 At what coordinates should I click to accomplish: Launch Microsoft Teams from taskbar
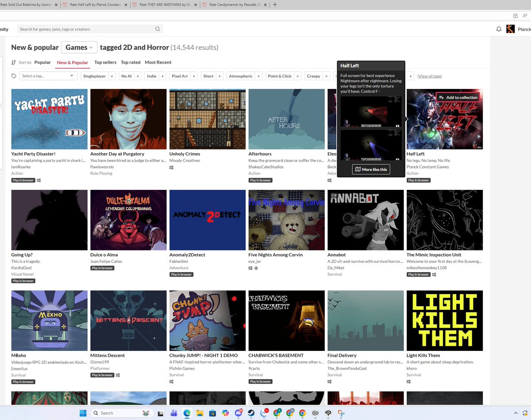point(173,413)
